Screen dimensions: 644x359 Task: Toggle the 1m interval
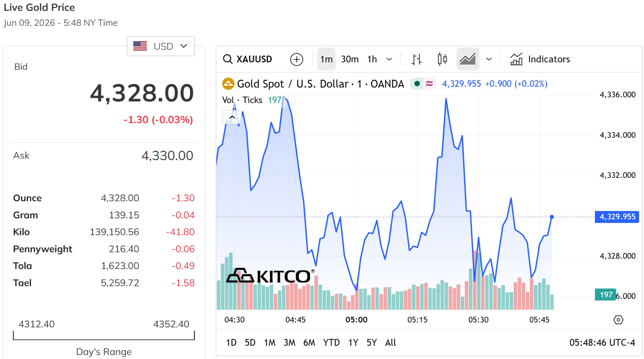tap(326, 59)
